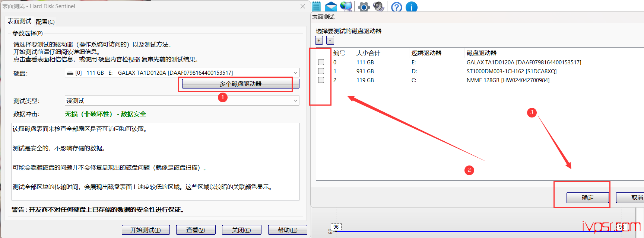Click the 开始测试(T) button
Image resolution: width=644 pixels, height=238 pixels.
[146, 230]
